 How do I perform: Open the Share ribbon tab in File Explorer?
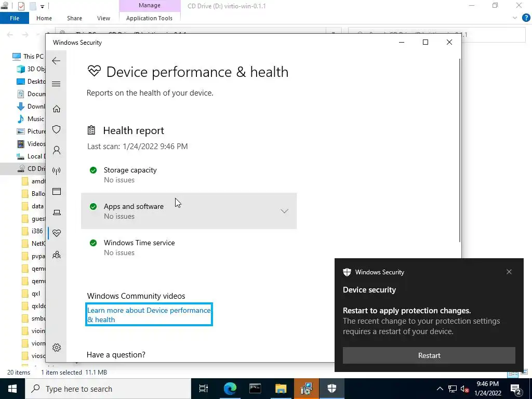tap(74, 18)
